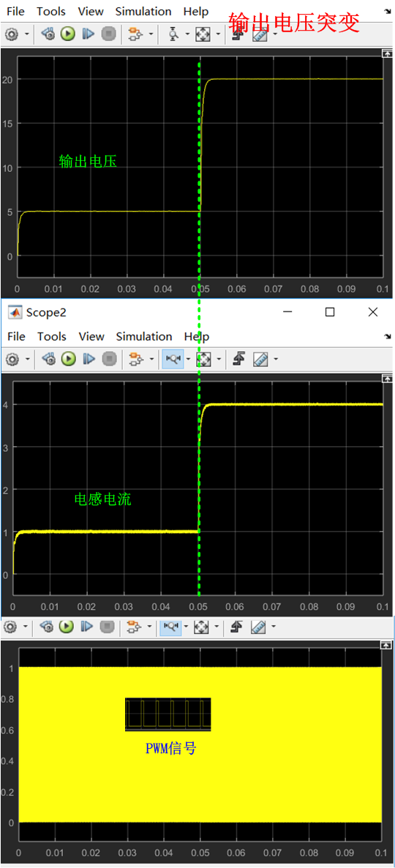This screenshot has height=868, width=395.
Task: Highlight Simulink block icon in Scope2
Action: 135,359
